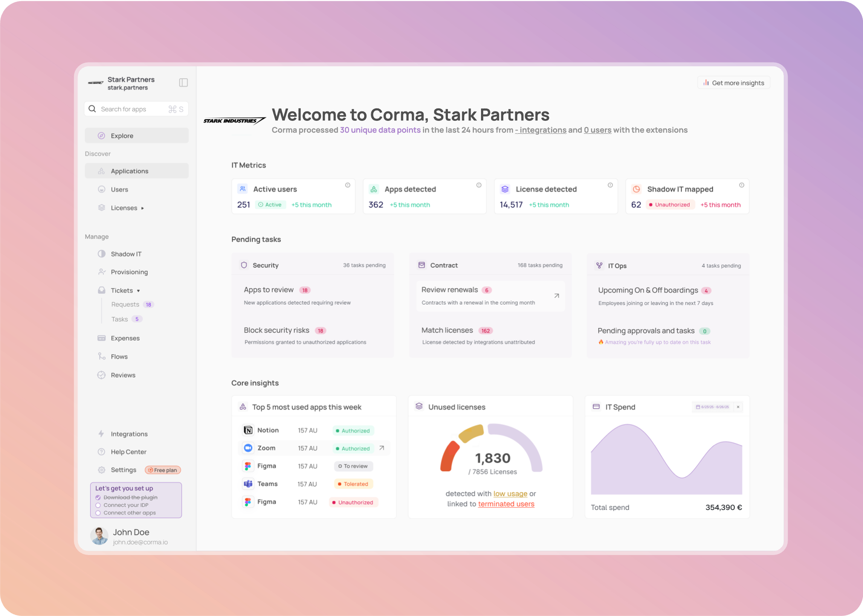Follow the terminated users link
Screen dimensions: 863x616
tap(506, 504)
